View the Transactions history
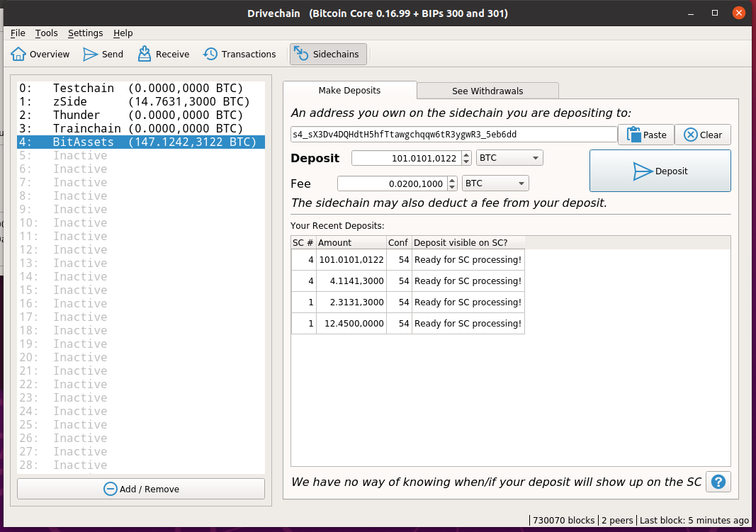This screenshot has height=532, width=756. (240, 54)
